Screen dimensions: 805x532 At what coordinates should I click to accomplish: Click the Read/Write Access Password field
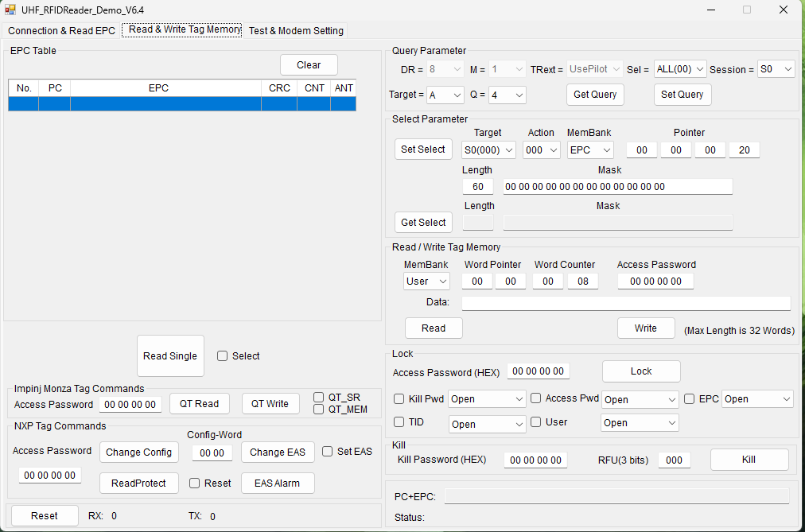click(x=655, y=282)
